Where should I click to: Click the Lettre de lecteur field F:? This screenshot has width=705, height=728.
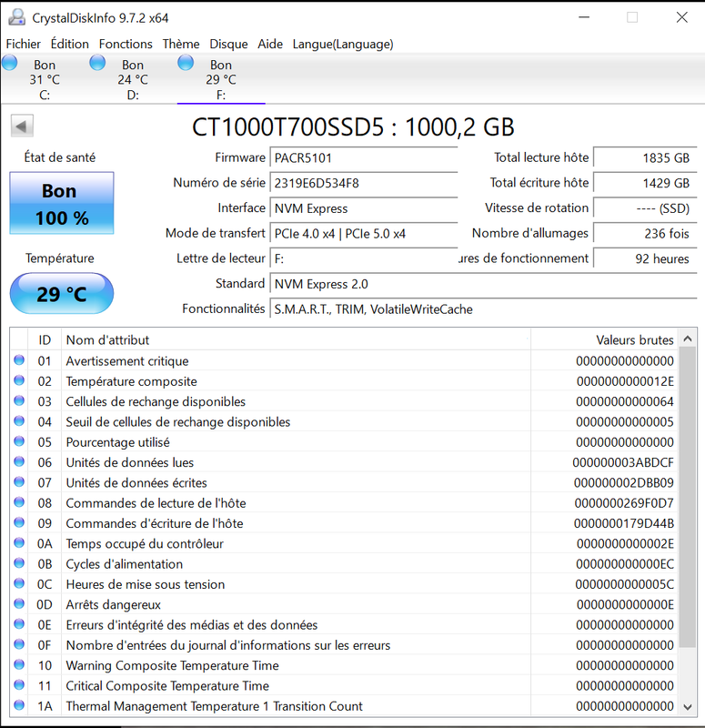[x=364, y=258]
